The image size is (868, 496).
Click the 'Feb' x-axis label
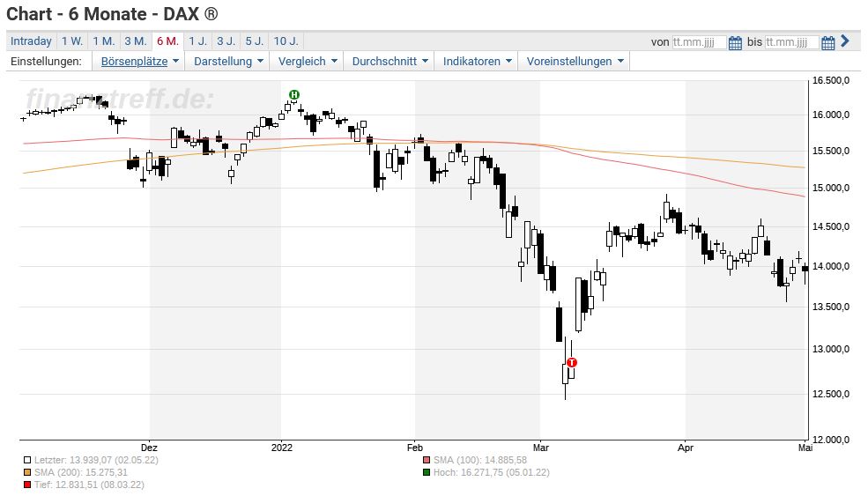tap(415, 448)
